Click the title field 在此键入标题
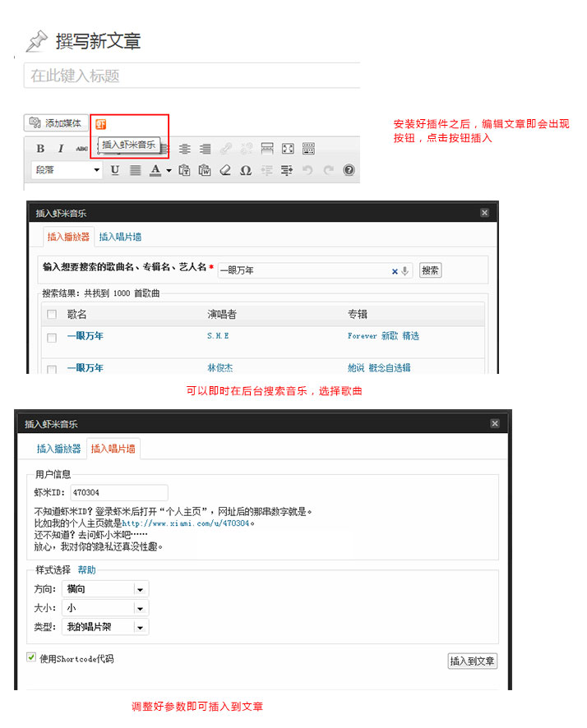Screen dimensions: 587x728 point(192,76)
